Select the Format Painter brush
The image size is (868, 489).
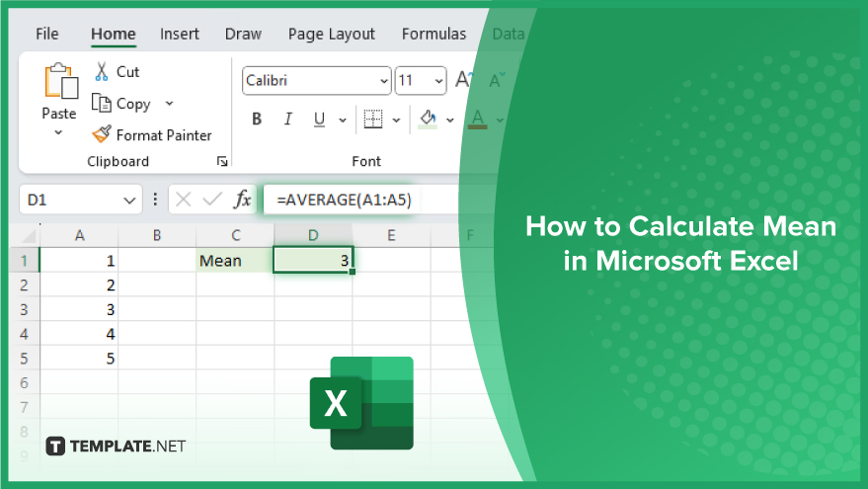click(x=102, y=134)
